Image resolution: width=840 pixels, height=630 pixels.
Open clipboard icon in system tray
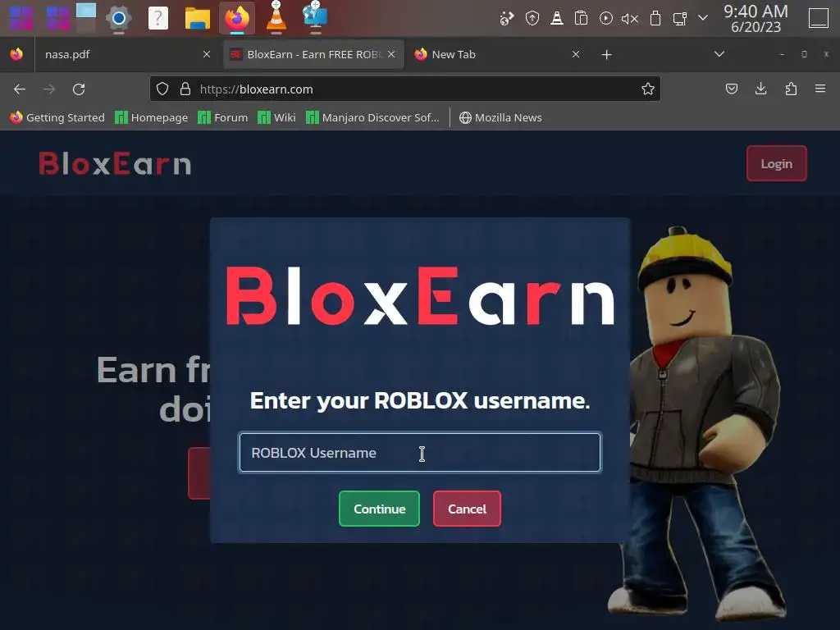[x=582, y=18]
